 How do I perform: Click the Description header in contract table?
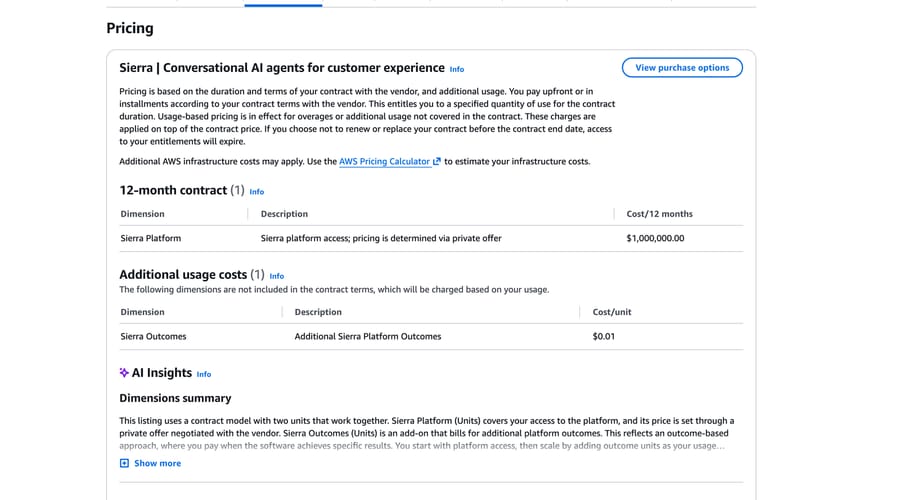coord(284,214)
